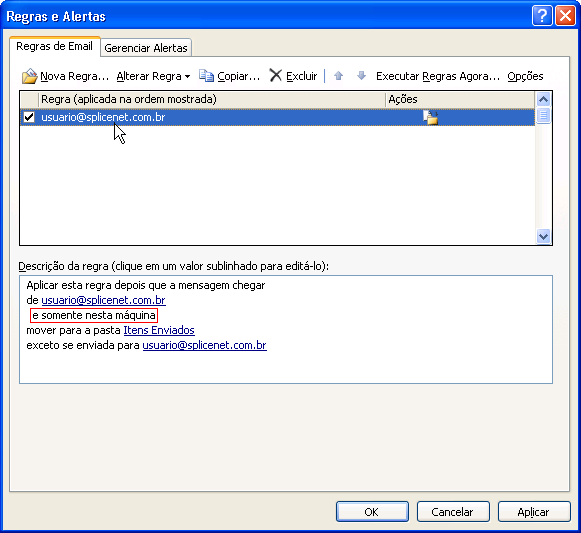Open the Help question mark button
The image size is (581, 533).
542,16
